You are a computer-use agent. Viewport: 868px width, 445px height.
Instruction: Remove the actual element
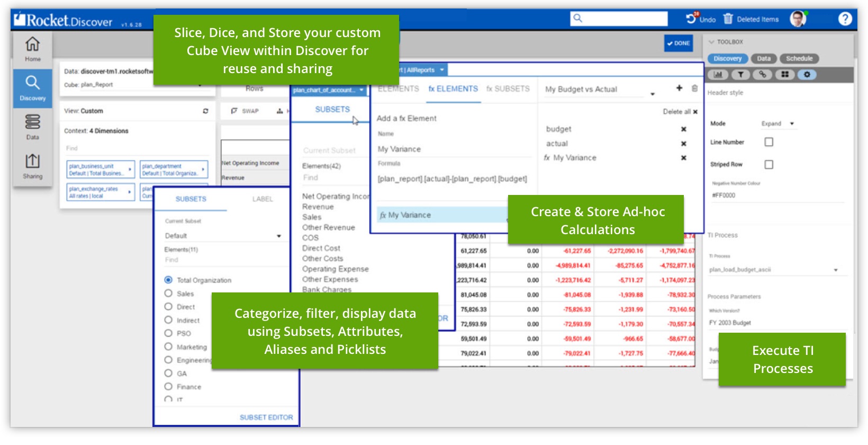point(683,144)
